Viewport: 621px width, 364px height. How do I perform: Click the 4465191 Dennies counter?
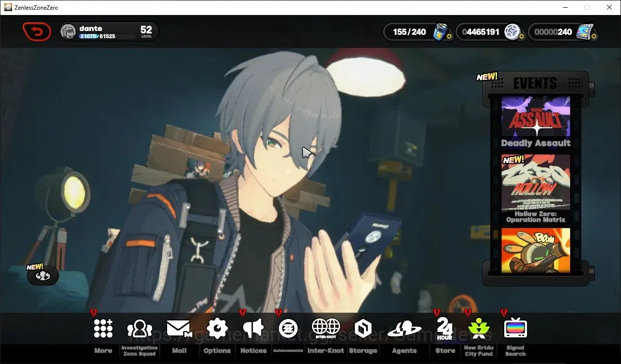tap(481, 32)
